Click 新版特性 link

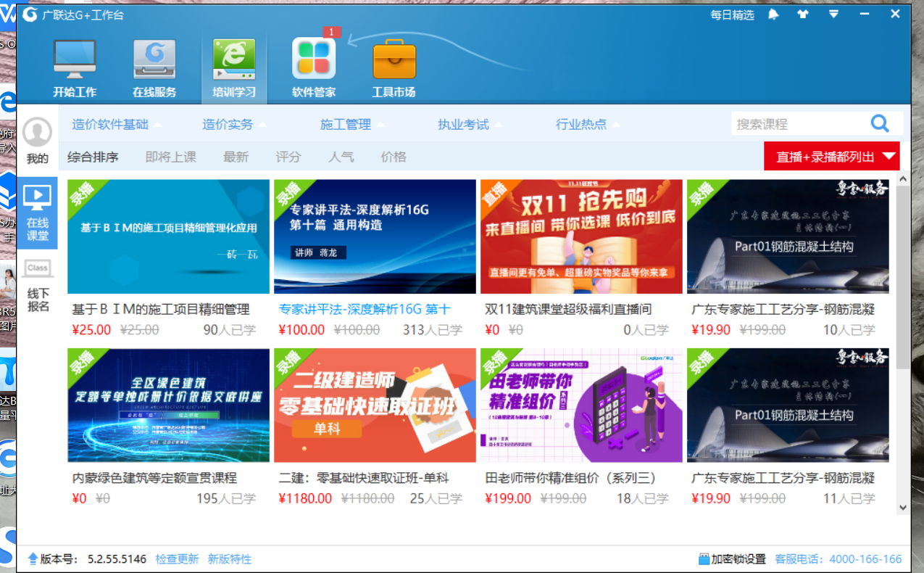point(230,559)
